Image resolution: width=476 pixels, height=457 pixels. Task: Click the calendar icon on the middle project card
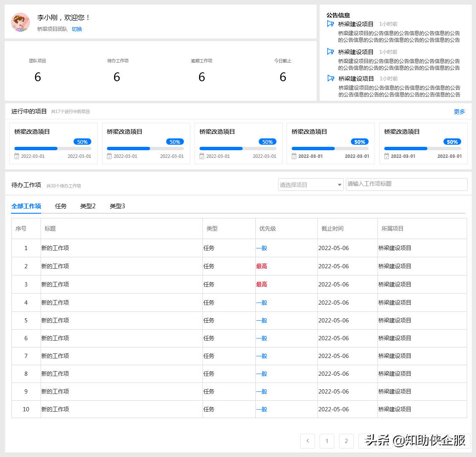(201, 156)
